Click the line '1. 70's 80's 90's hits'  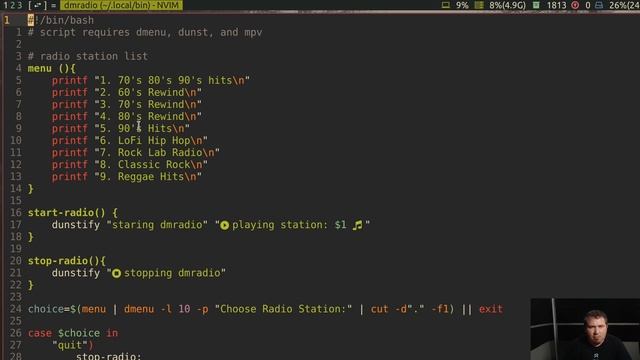point(151,80)
